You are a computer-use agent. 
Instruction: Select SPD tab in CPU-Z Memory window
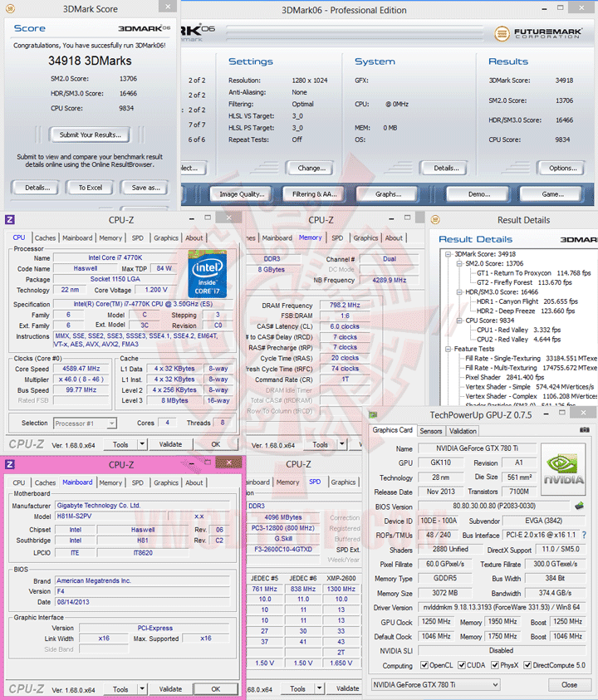[x=337, y=238]
